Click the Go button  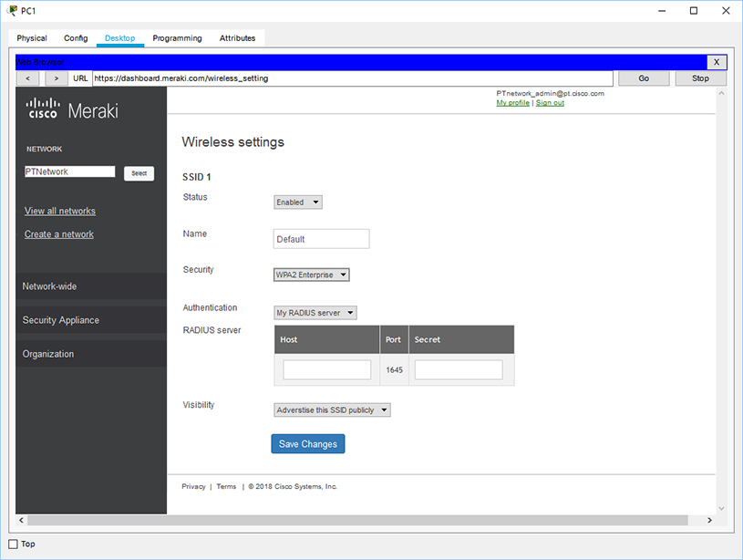644,78
